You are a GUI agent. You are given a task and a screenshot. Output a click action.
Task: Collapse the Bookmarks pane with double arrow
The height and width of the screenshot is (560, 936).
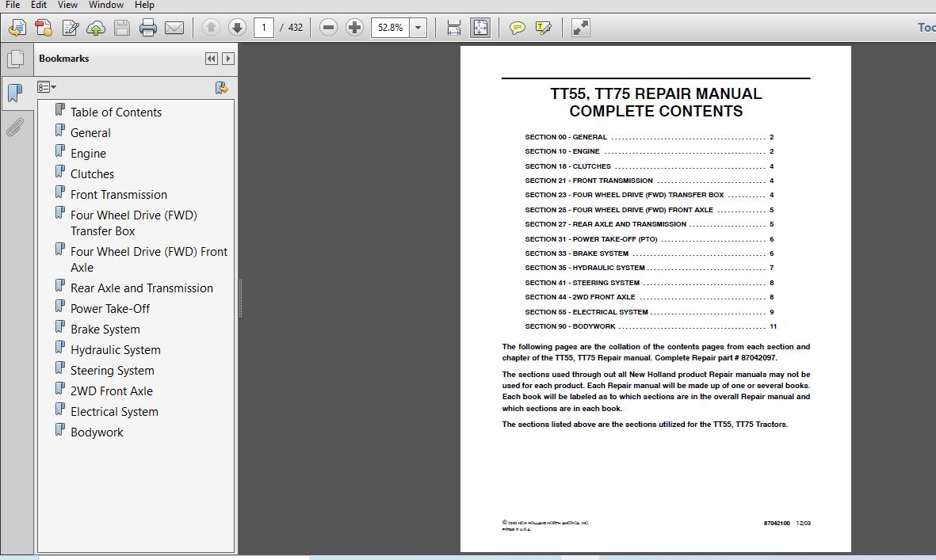pos(212,59)
